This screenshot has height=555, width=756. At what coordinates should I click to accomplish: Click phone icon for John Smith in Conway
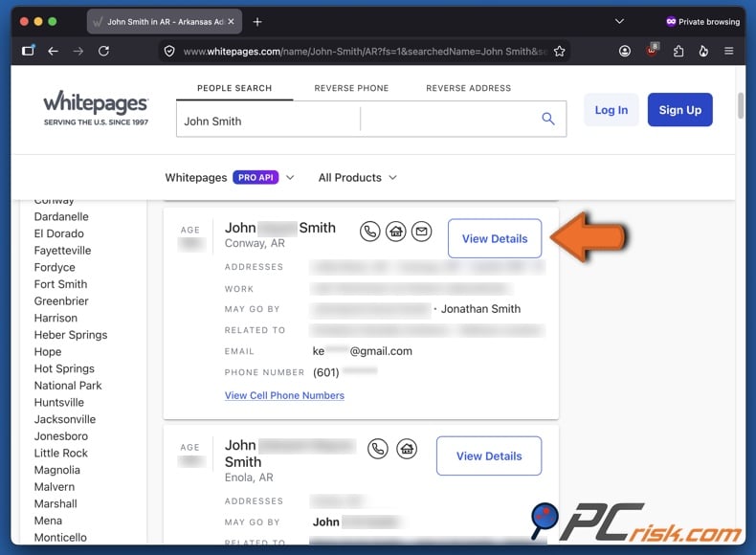[x=369, y=232]
